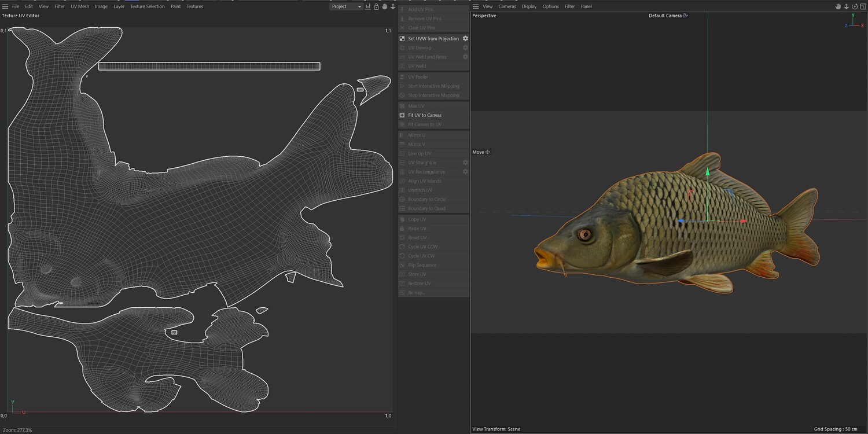Click the Default Camera label

pos(665,16)
